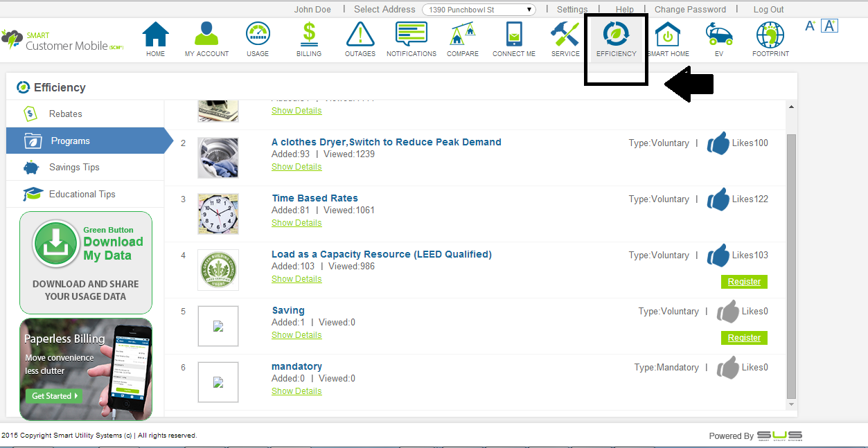The height and width of the screenshot is (448, 868).
Task: Show Details for Load as a Capacity Resource
Action: (x=296, y=279)
